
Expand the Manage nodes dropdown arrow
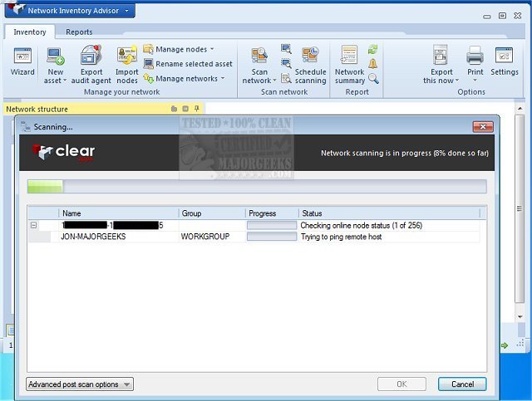click(212, 49)
